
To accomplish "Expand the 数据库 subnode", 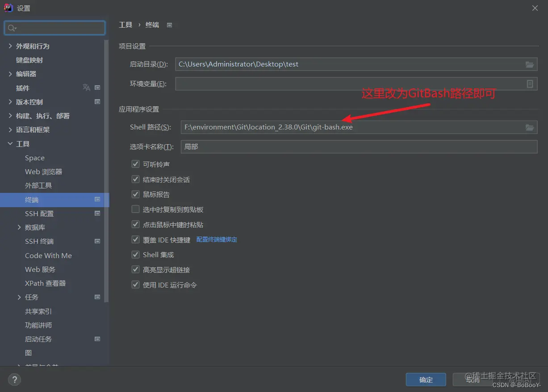I will coord(19,227).
